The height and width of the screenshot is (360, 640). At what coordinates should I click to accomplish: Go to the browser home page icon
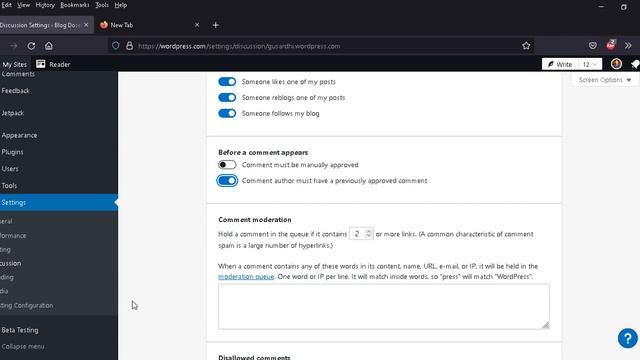coord(49,46)
